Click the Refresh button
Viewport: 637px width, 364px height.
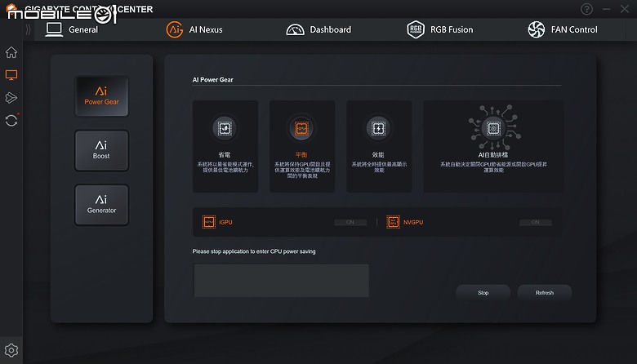545,292
